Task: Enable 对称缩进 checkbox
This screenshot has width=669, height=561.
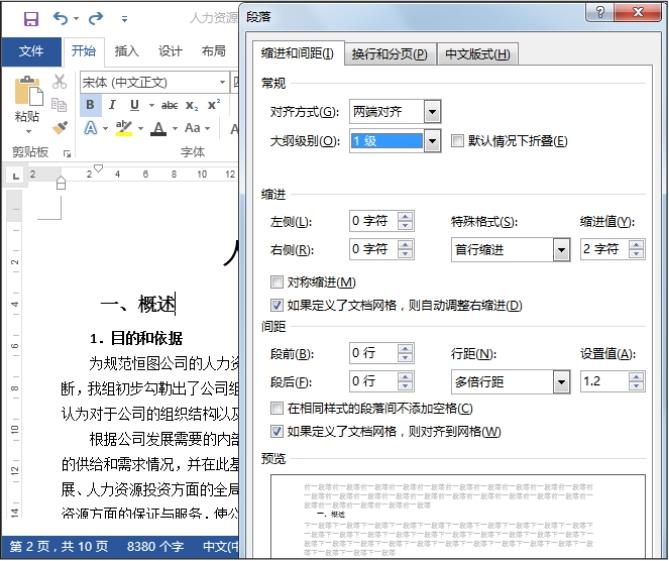Action: tap(277, 283)
